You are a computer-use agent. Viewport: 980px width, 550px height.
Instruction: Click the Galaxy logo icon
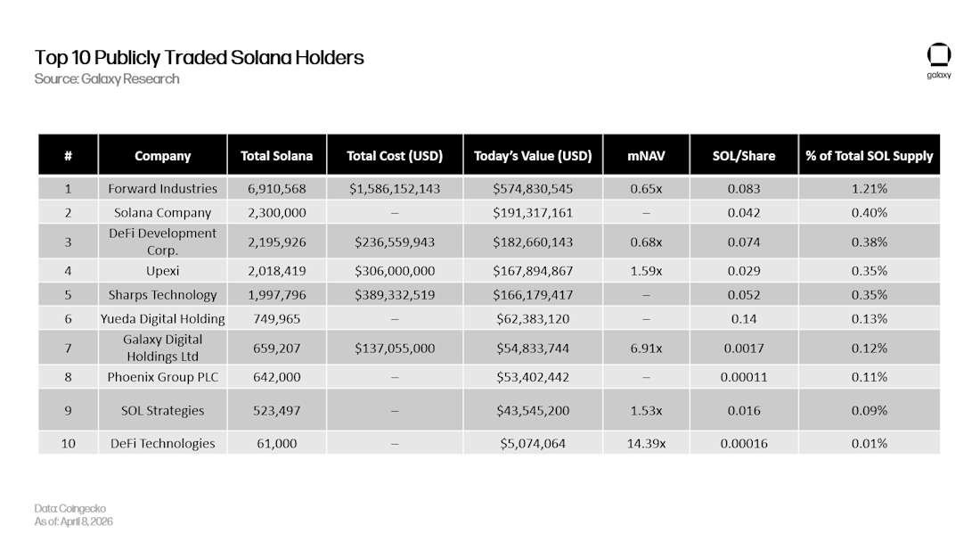(939, 55)
